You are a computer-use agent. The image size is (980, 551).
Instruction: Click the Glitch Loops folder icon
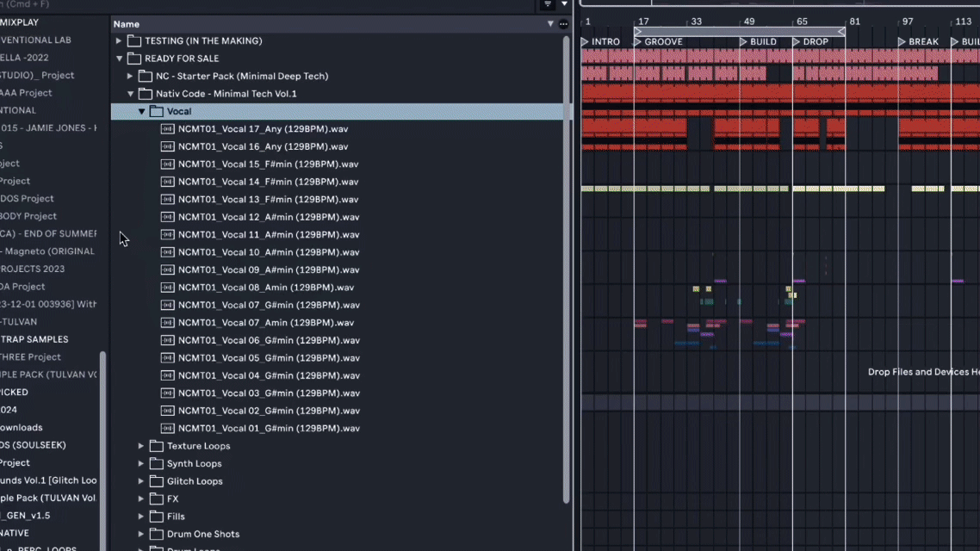156,481
